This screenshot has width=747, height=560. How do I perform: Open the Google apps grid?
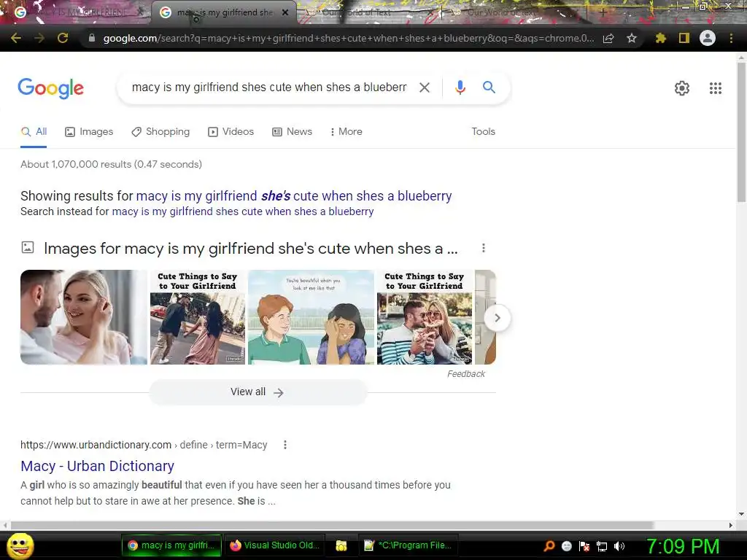click(716, 88)
